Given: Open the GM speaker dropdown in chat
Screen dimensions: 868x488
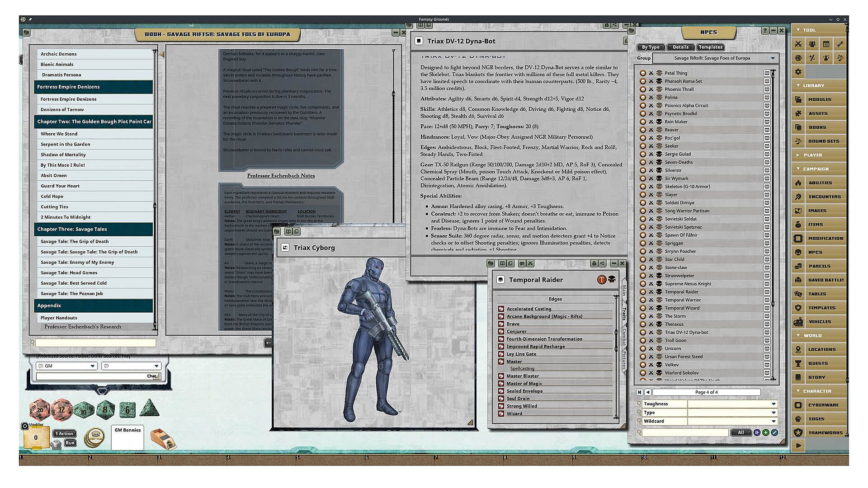Looking at the screenshot, I should coord(66,366).
